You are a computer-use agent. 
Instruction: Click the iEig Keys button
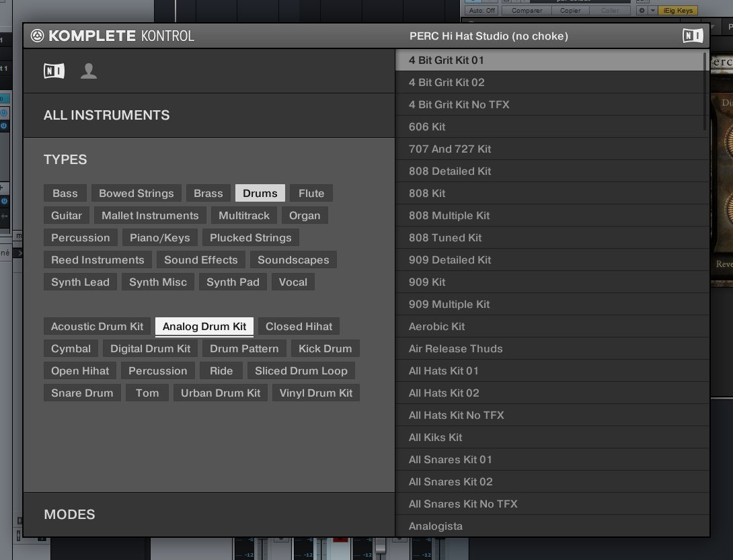(x=678, y=10)
